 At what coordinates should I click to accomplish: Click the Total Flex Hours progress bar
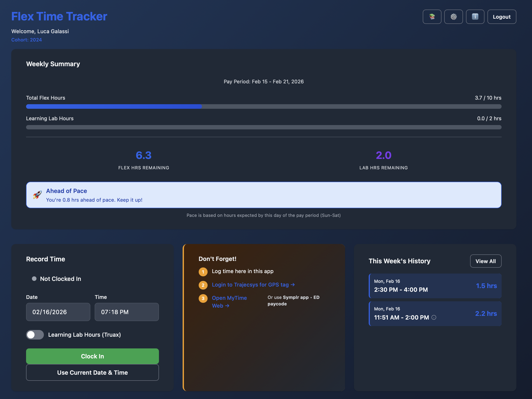(264, 106)
